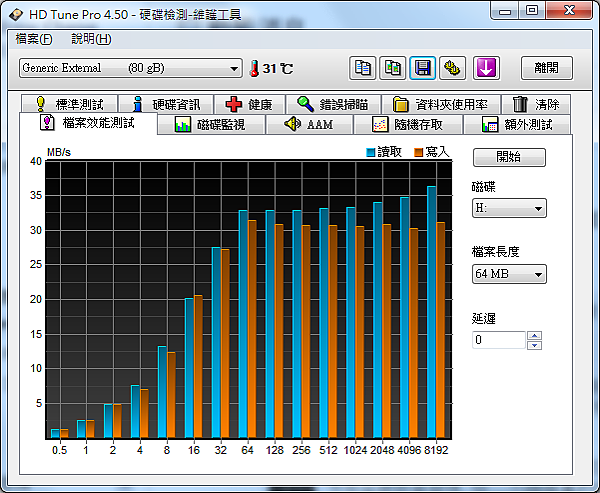The width and height of the screenshot is (600, 493).
Task: Select the 檔案效能測試 tab
Action: pos(88,123)
